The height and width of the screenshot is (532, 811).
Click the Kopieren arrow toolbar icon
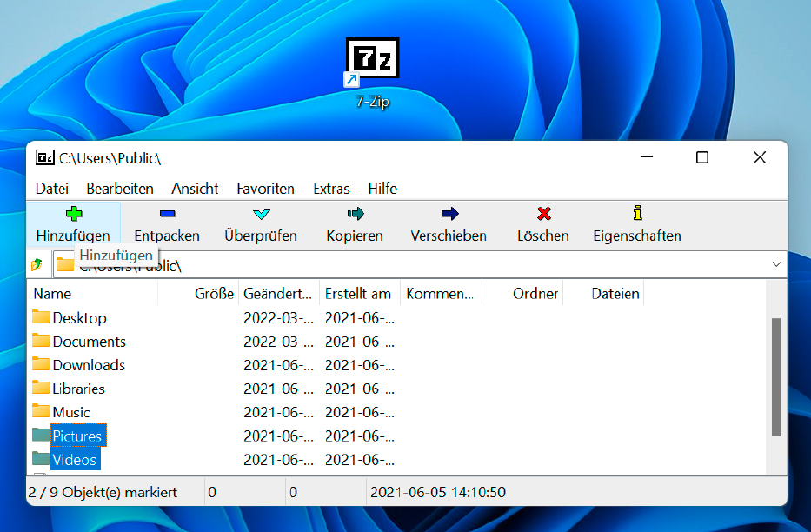[356, 214]
